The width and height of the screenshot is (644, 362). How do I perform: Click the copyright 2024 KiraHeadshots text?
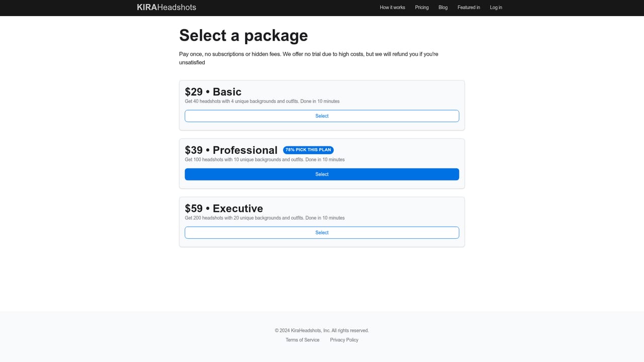(322, 330)
